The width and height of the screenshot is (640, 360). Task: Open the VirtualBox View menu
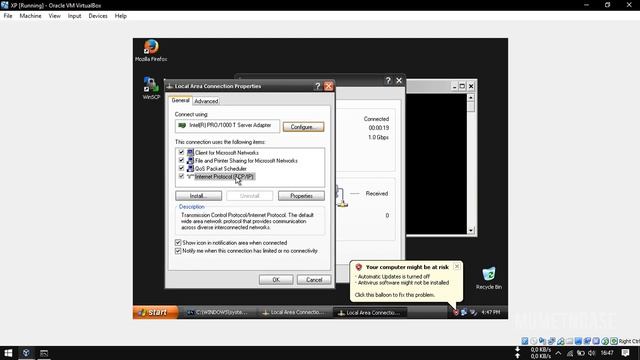pyautogui.click(x=54, y=16)
